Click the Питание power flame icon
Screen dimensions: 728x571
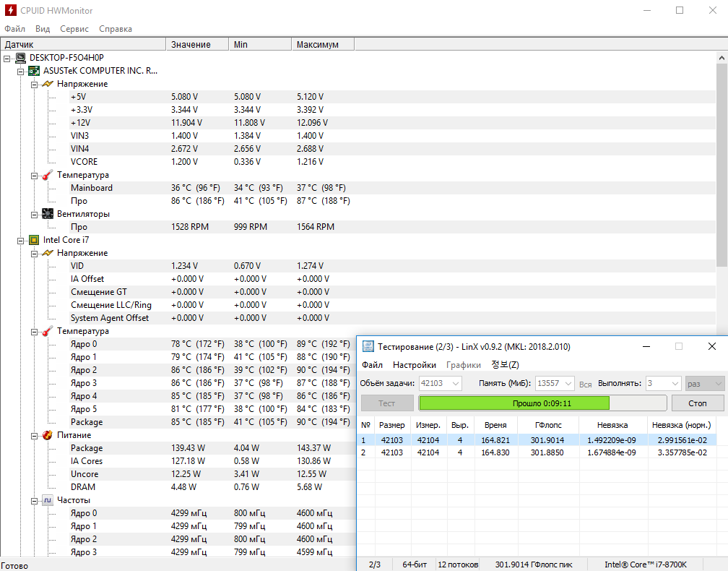coord(48,435)
